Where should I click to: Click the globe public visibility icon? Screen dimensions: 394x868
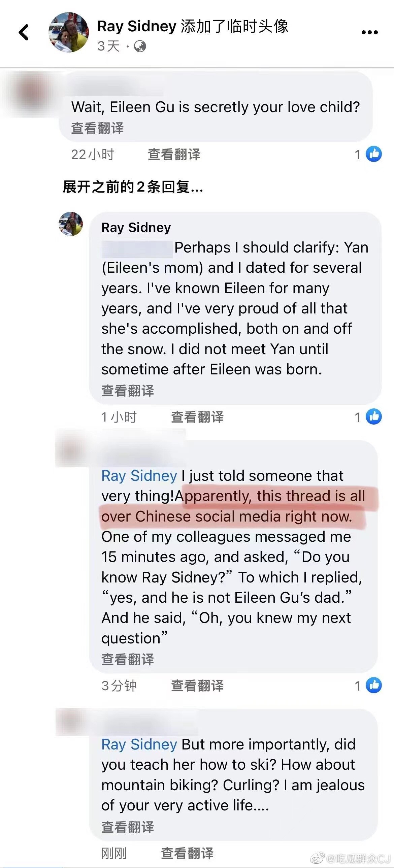[140, 46]
